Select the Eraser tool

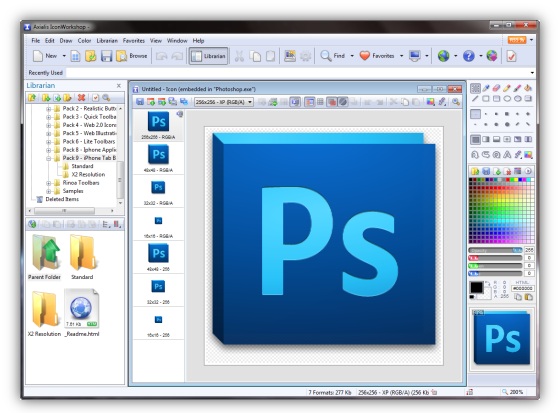496,88
